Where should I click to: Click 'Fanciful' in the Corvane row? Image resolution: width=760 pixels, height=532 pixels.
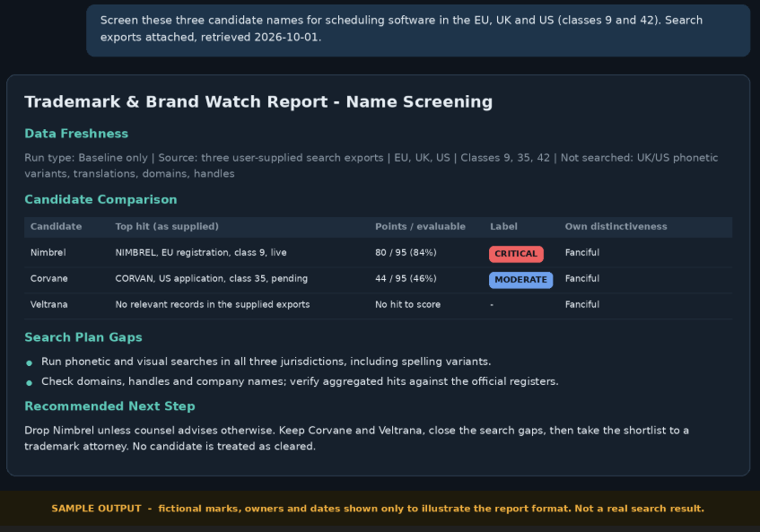tap(582, 279)
